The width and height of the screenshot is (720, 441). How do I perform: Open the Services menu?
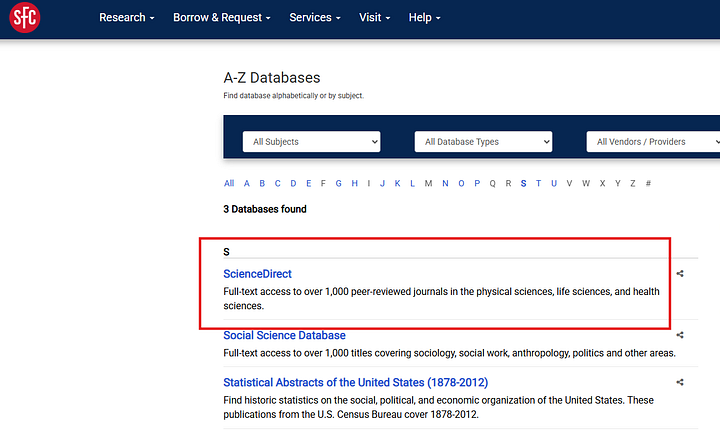(315, 17)
